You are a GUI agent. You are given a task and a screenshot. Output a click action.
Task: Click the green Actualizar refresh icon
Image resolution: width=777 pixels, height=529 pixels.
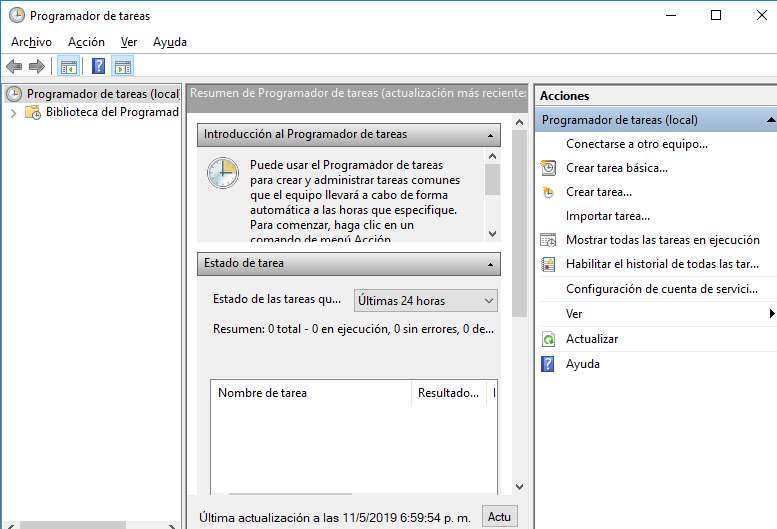[x=548, y=339]
